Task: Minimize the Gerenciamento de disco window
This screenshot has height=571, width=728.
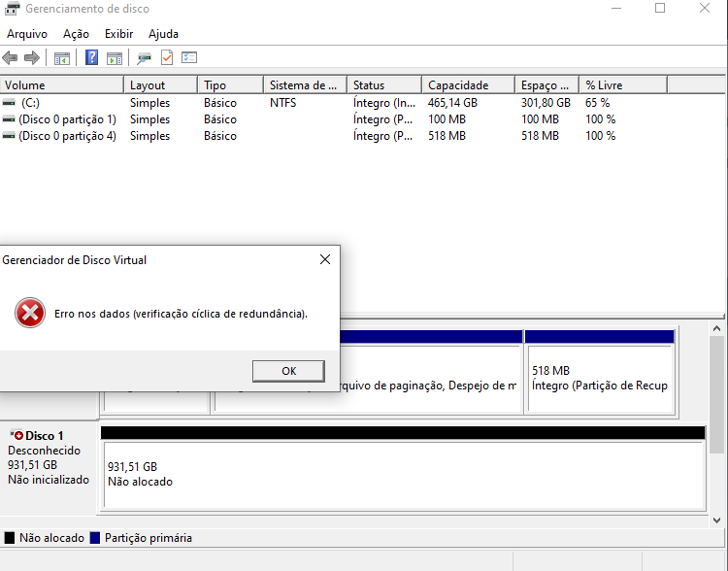Action: point(616,9)
